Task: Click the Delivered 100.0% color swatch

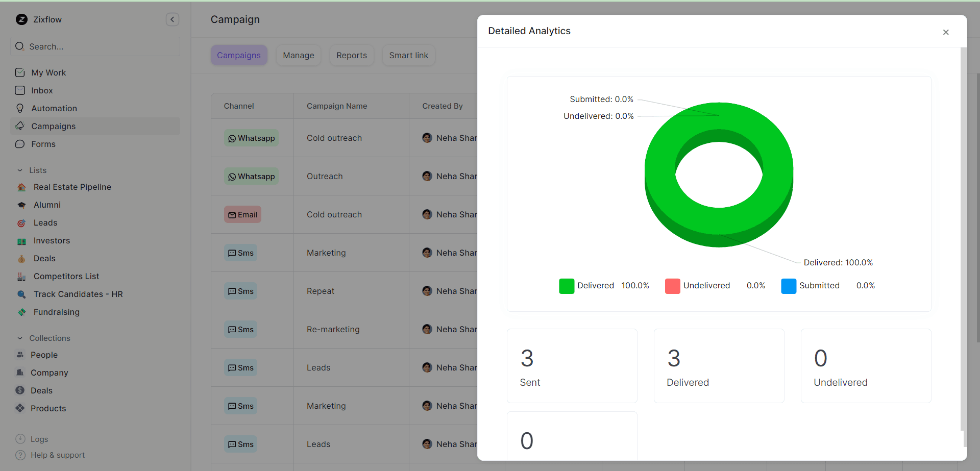Action: pos(567,286)
